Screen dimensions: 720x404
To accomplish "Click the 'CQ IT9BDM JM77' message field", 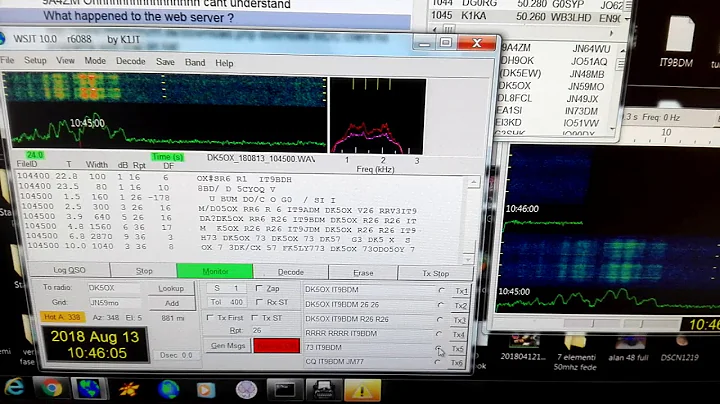I will pos(367,361).
